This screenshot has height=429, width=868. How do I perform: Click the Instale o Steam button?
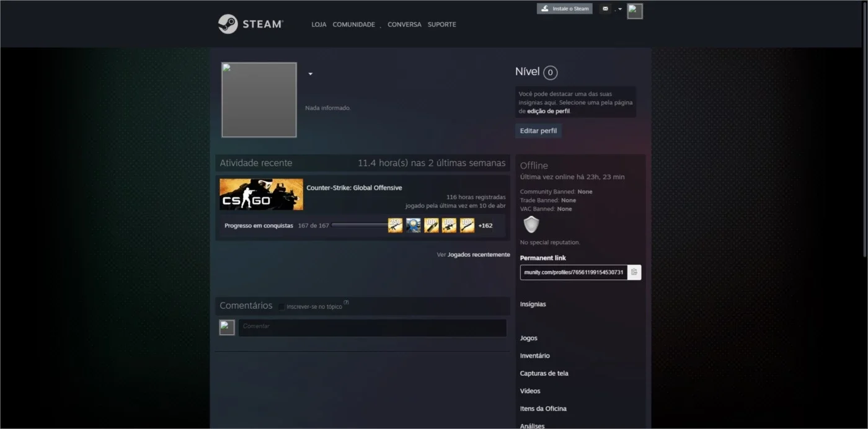pyautogui.click(x=565, y=9)
